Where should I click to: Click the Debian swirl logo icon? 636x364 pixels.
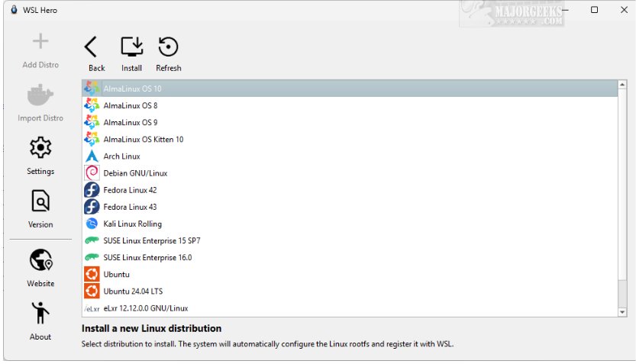click(x=92, y=173)
